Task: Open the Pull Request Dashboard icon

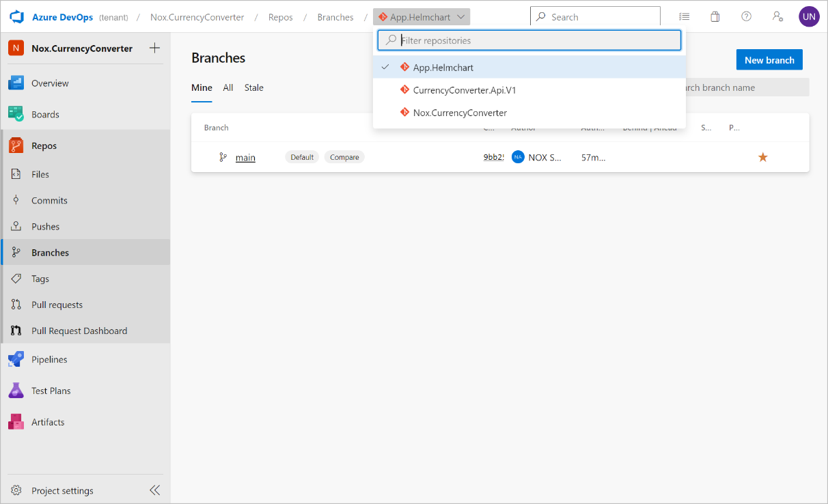Action: coord(16,331)
